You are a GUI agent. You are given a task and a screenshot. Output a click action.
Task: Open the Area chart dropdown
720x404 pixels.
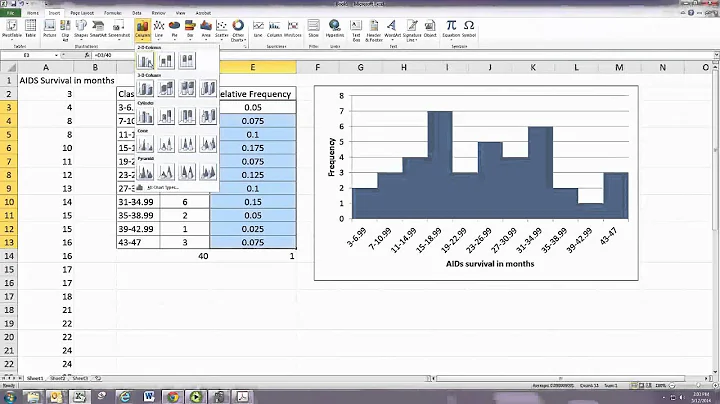pos(206,29)
